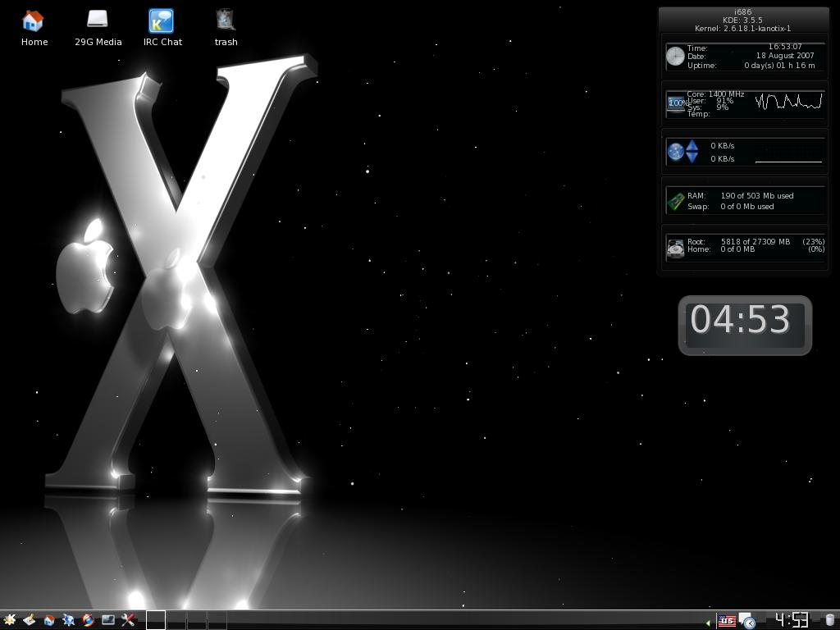Open the Home desktop icon
Image resolution: width=840 pixels, height=630 pixels.
(33, 29)
